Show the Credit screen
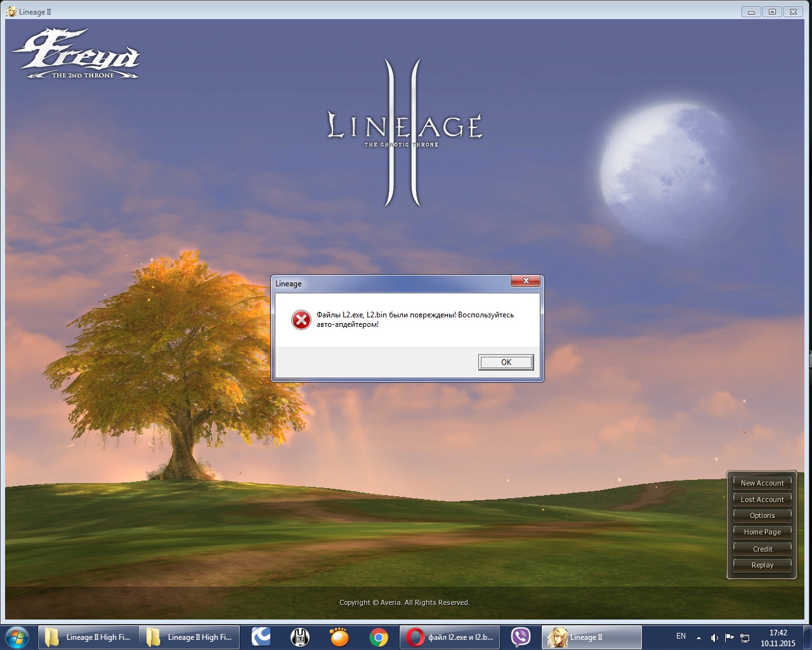 pyautogui.click(x=762, y=549)
